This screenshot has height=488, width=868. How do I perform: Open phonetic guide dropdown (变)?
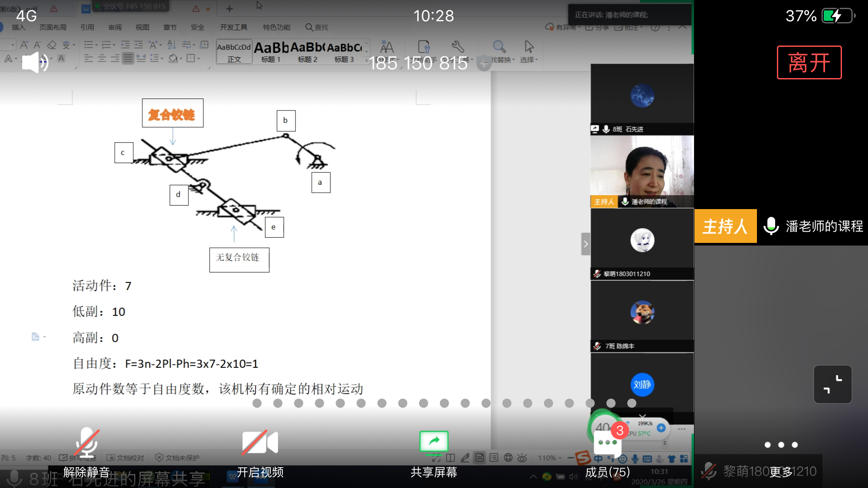coord(69,45)
